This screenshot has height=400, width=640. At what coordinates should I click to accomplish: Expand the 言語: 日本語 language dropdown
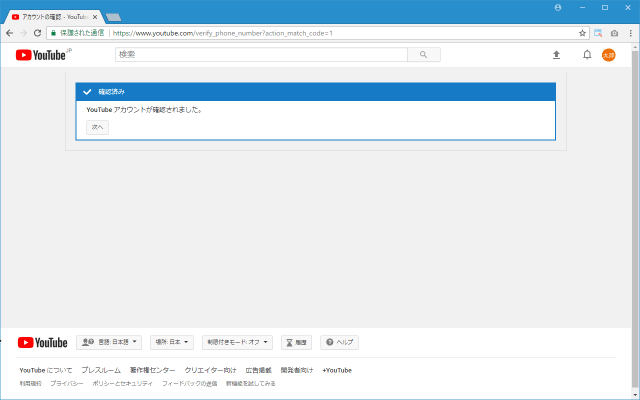(110, 342)
